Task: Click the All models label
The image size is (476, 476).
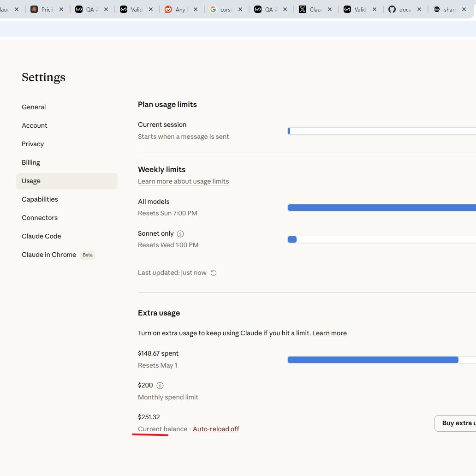Action: pyautogui.click(x=154, y=202)
